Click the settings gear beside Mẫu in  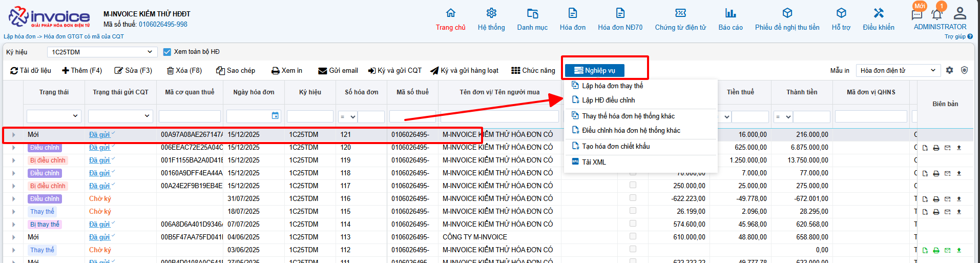949,70
